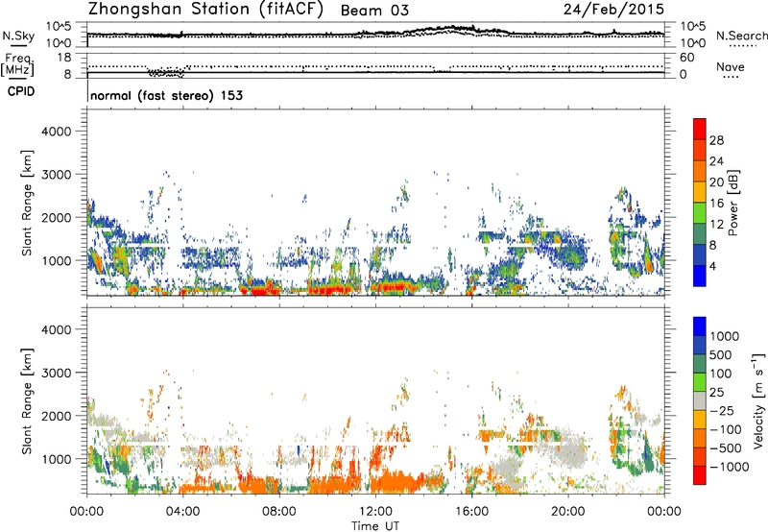768x532 pixels.
Task: Click the '20' Power colorbar tick
Action: (x=716, y=182)
